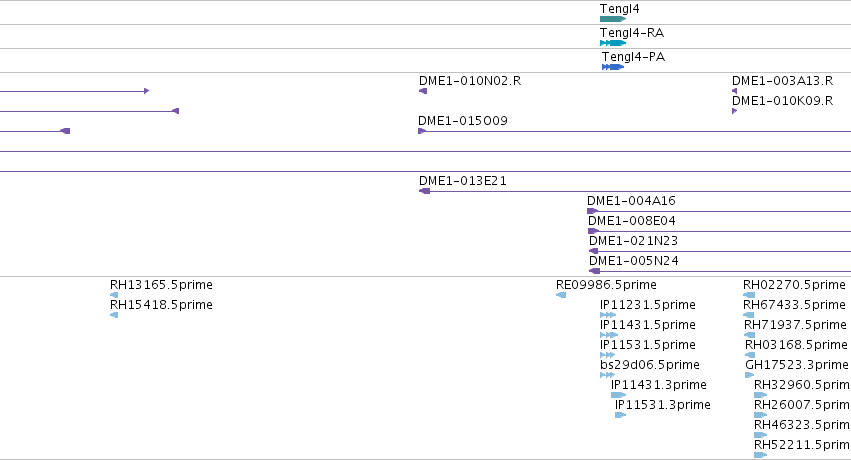Select the RH15418.5prime EST arrow

114,315
